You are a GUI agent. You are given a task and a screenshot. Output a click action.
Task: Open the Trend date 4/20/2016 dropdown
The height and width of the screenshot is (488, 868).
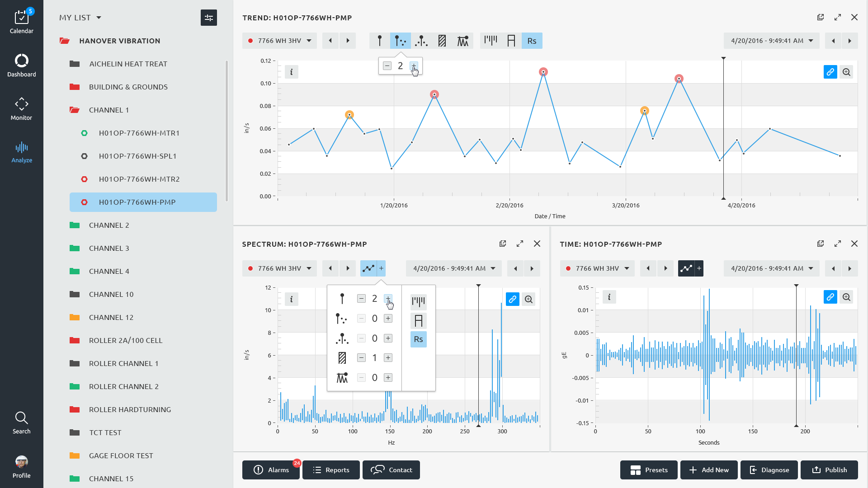[x=772, y=41]
